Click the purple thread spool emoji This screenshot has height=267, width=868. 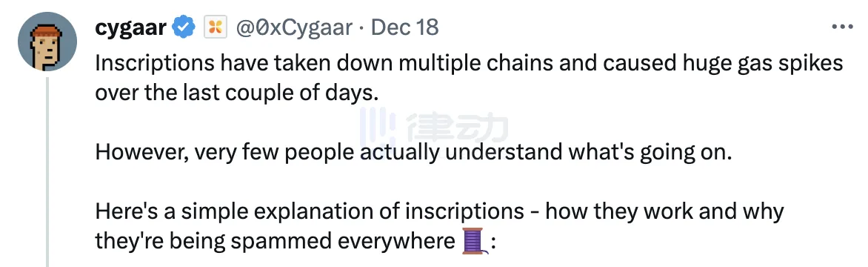(474, 242)
